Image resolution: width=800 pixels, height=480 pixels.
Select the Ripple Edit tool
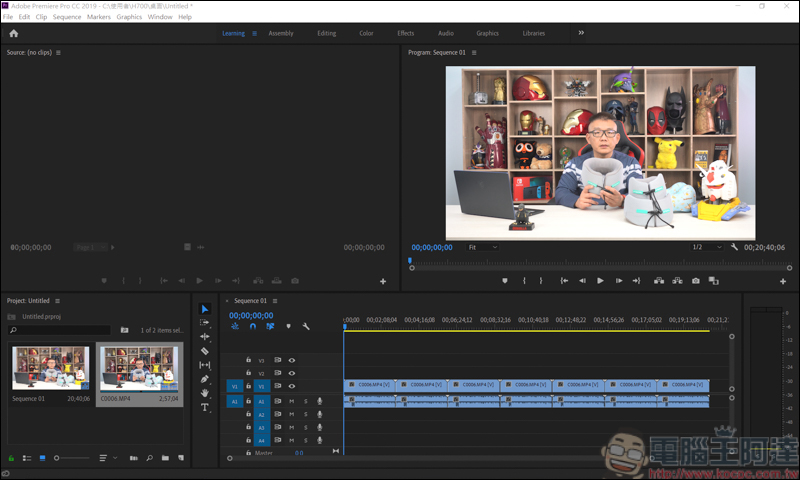coord(205,337)
